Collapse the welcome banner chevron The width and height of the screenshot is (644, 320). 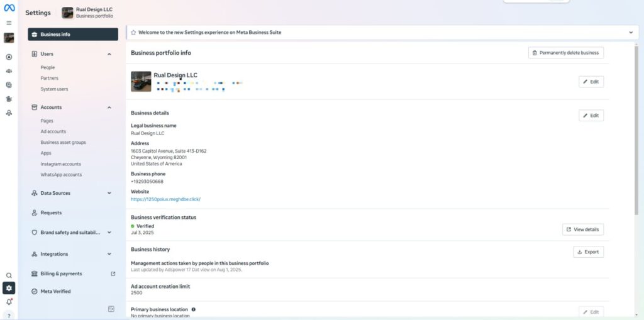click(x=631, y=32)
